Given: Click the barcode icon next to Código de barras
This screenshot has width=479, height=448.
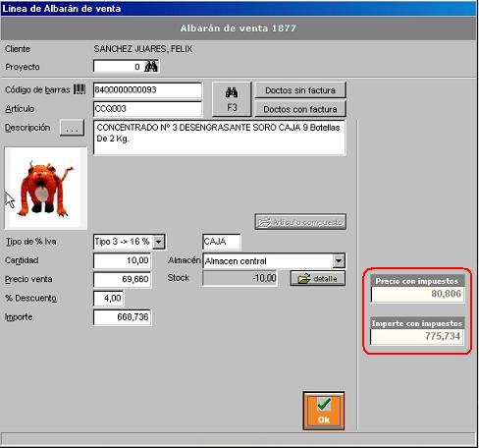Looking at the screenshot, I should [x=80, y=89].
